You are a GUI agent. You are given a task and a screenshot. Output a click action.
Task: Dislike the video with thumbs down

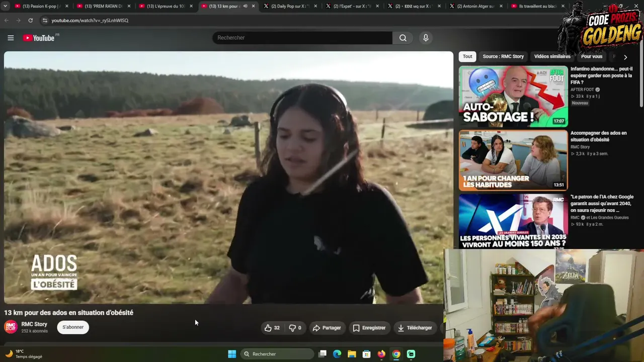295,328
